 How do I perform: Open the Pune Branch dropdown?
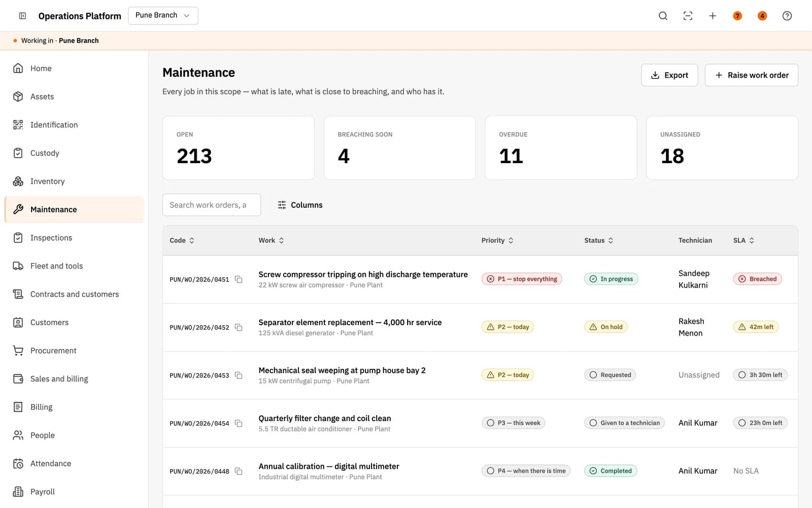(163, 15)
